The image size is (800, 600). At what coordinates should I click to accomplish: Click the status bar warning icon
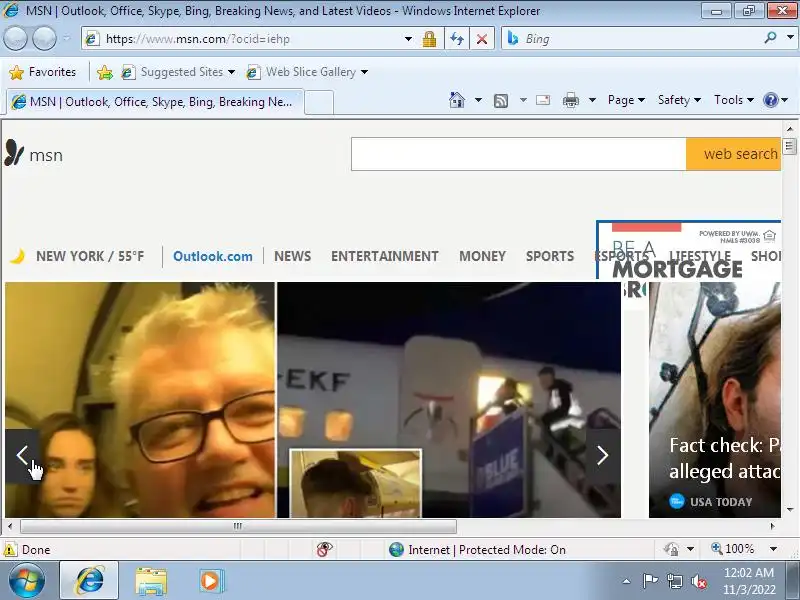[10, 549]
